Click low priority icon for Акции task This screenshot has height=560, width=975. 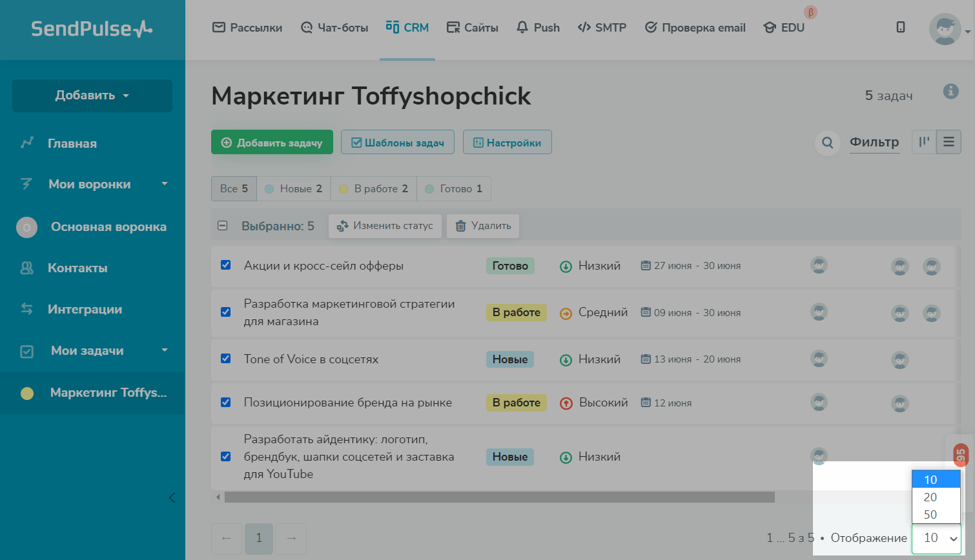[x=566, y=266]
